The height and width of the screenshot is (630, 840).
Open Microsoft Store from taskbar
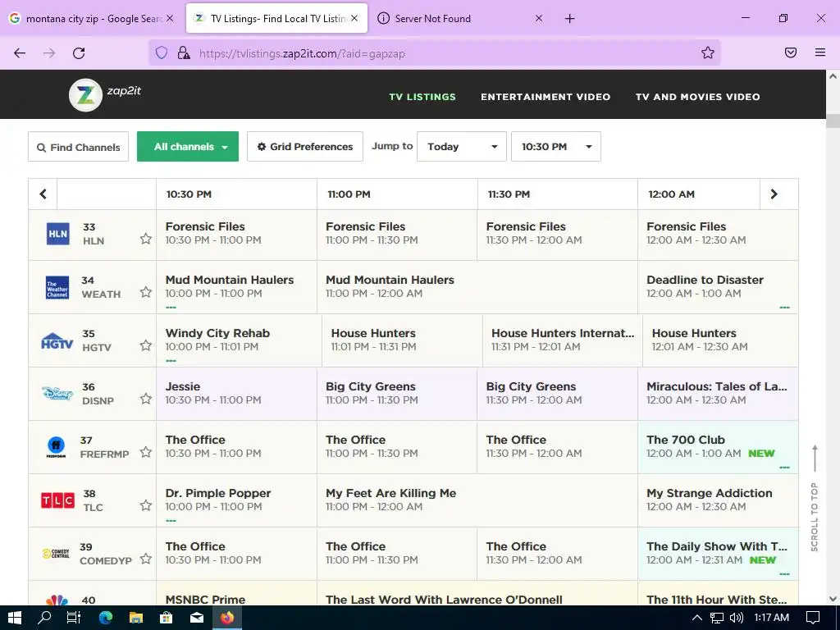(167, 618)
